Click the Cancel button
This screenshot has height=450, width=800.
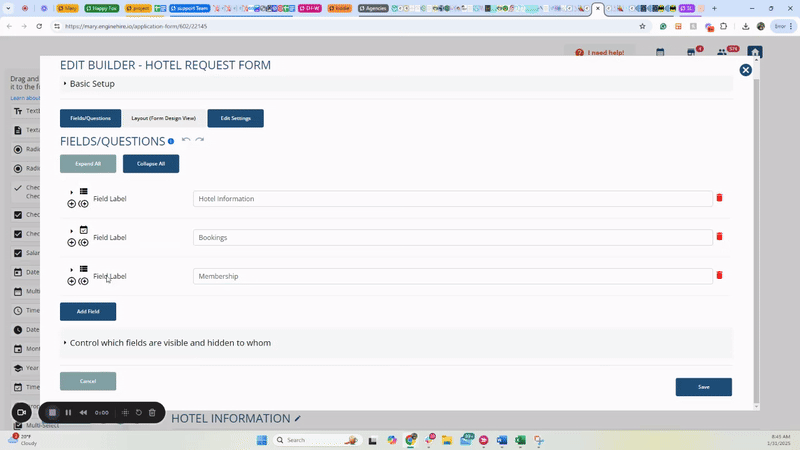pyautogui.click(x=88, y=381)
